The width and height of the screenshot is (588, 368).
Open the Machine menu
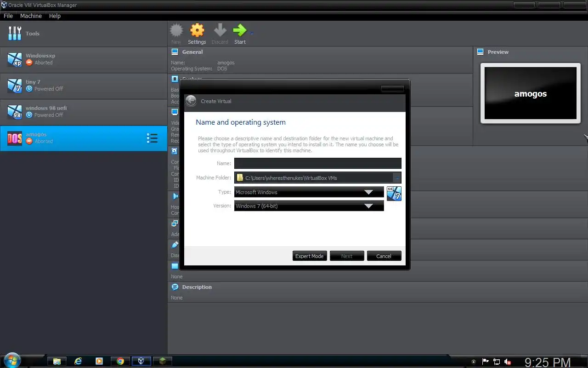tap(31, 16)
